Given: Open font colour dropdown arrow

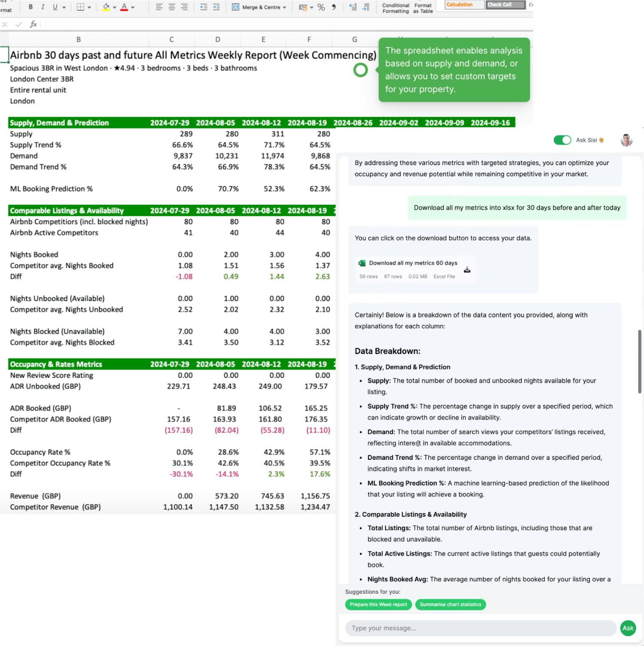Looking at the screenshot, I should point(133,7).
